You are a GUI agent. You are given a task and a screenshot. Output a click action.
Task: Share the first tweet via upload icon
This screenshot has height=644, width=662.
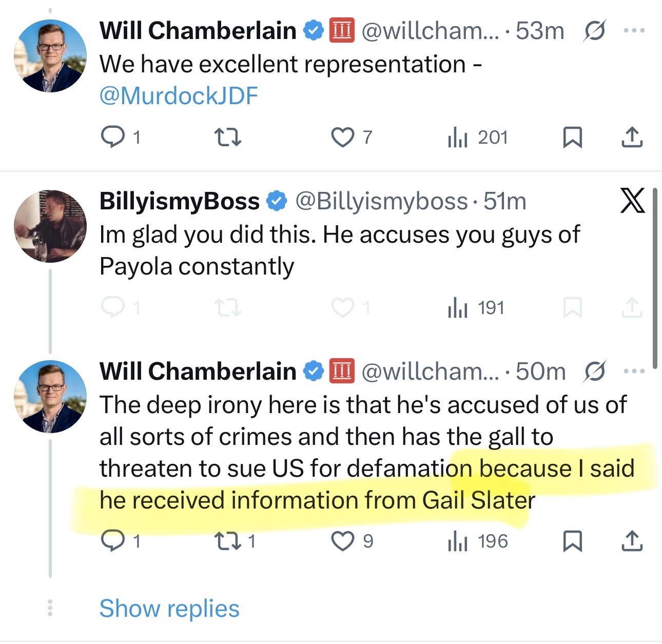pos(632,137)
